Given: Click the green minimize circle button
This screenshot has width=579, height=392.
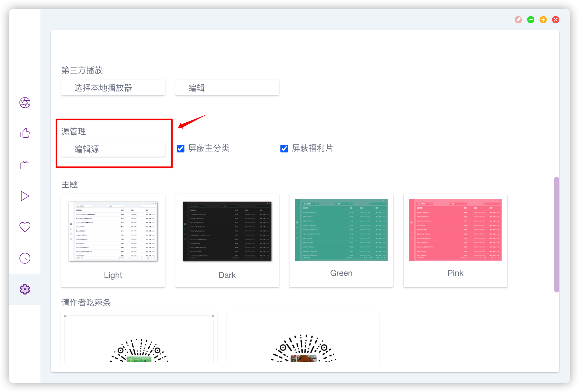Looking at the screenshot, I should 531,20.
